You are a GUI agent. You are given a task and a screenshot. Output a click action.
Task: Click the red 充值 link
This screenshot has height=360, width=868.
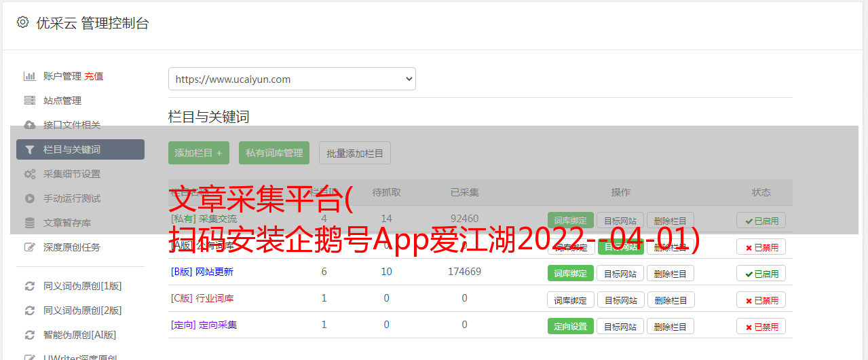[94, 76]
